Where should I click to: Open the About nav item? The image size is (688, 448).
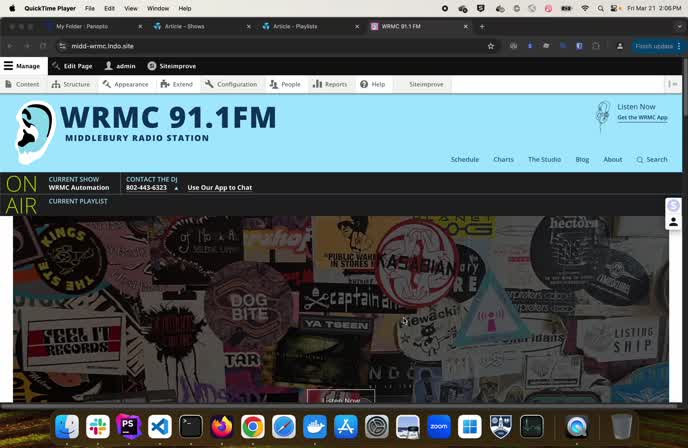click(613, 159)
